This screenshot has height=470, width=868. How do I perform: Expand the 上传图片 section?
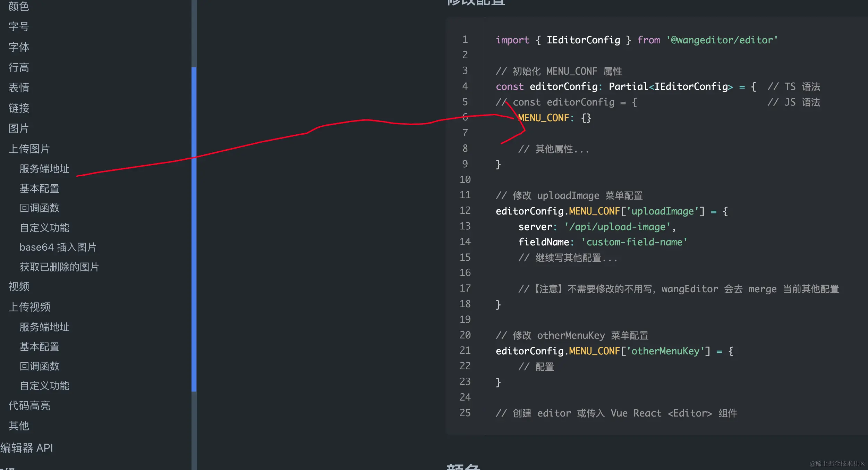pyautogui.click(x=29, y=149)
